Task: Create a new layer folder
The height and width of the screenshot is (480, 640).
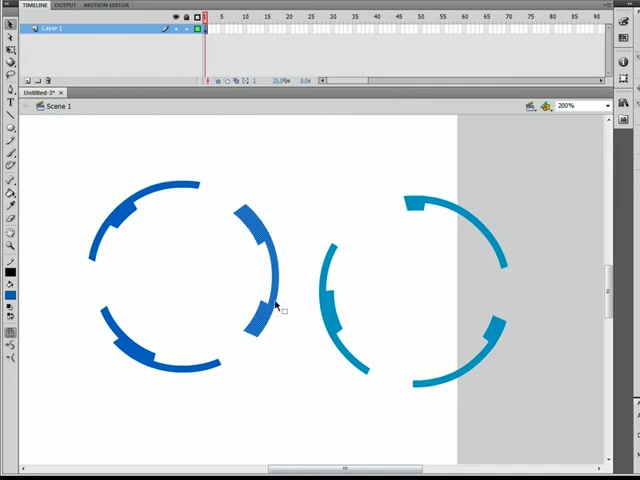Action: 38,81
